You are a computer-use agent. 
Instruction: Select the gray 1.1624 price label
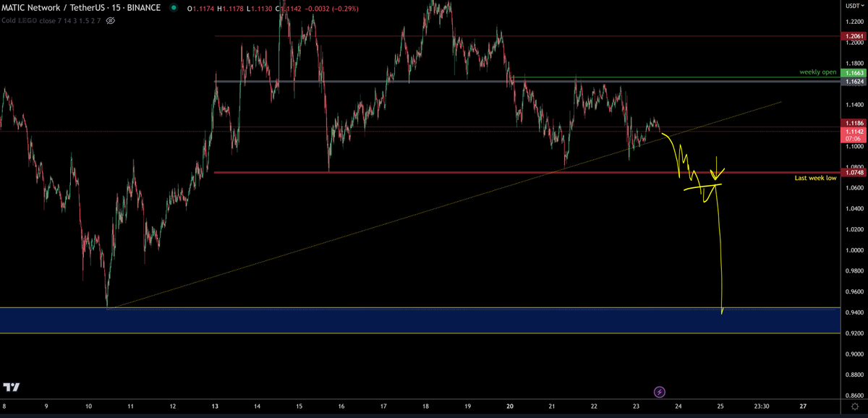pyautogui.click(x=854, y=82)
